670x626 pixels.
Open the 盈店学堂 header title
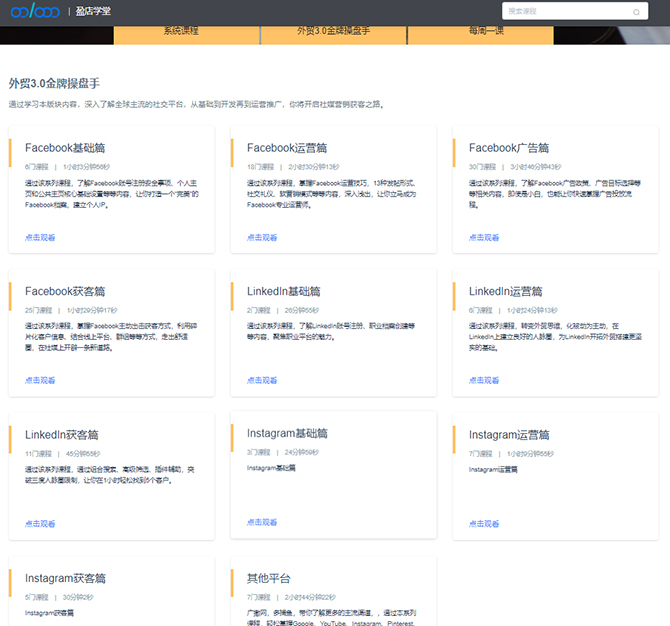click(93, 11)
